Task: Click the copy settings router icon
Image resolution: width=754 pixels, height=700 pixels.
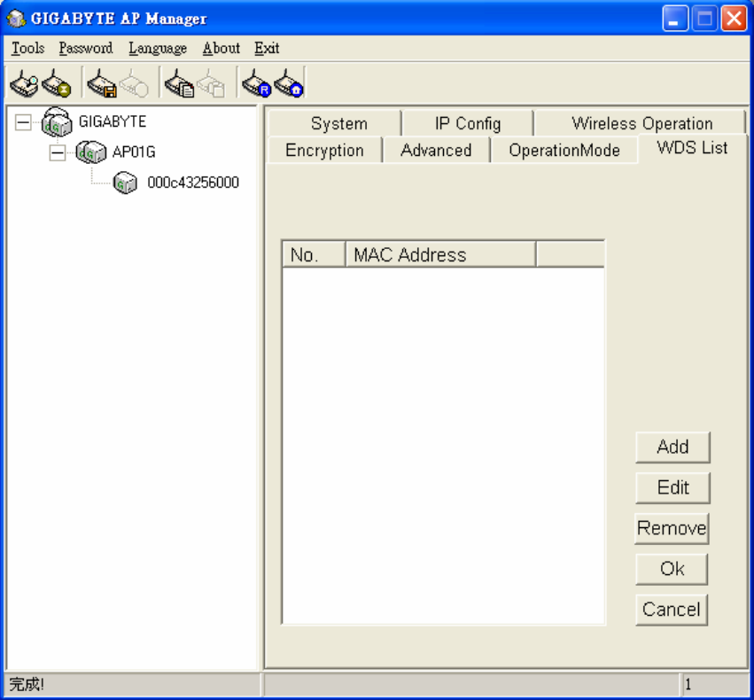Action: (x=179, y=83)
